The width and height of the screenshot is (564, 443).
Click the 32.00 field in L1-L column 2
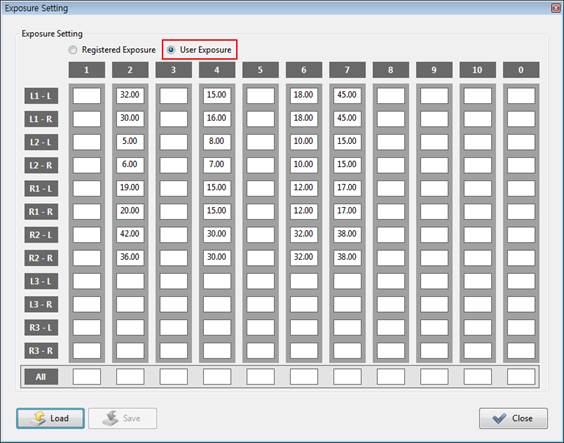pos(130,95)
